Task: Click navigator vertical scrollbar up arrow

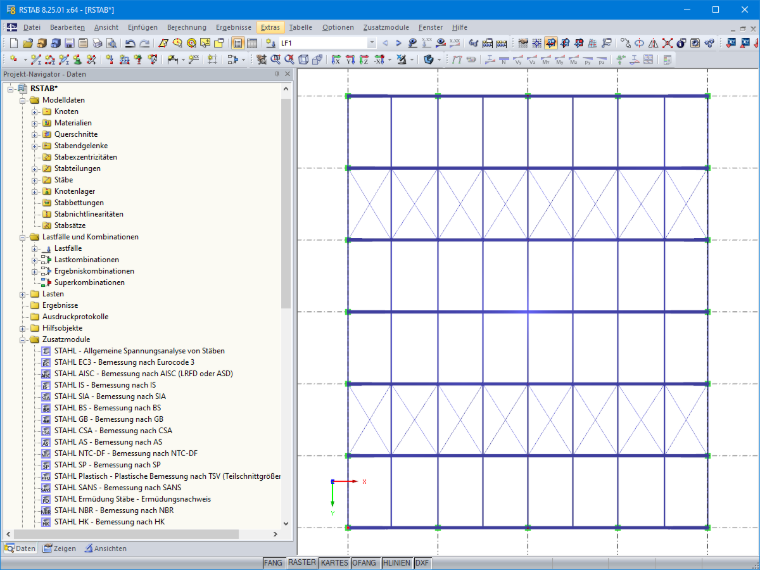Action: [x=285, y=89]
